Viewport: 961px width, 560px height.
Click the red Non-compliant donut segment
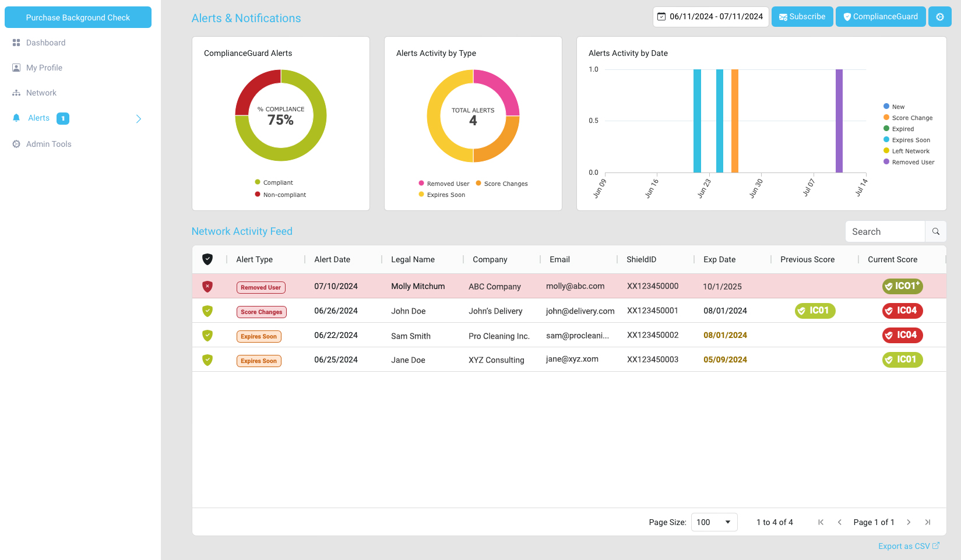[x=252, y=89]
